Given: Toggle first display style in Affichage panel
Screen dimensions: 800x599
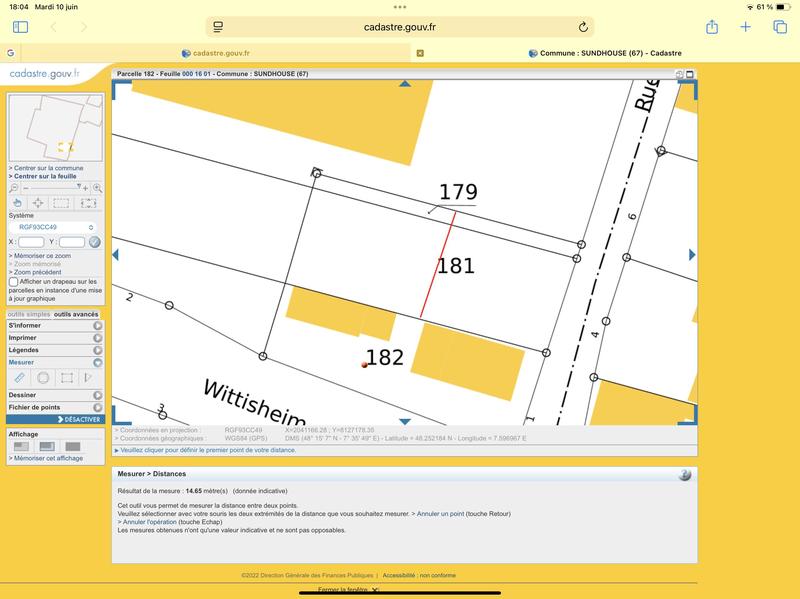Looking at the screenshot, I should click(21, 445).
